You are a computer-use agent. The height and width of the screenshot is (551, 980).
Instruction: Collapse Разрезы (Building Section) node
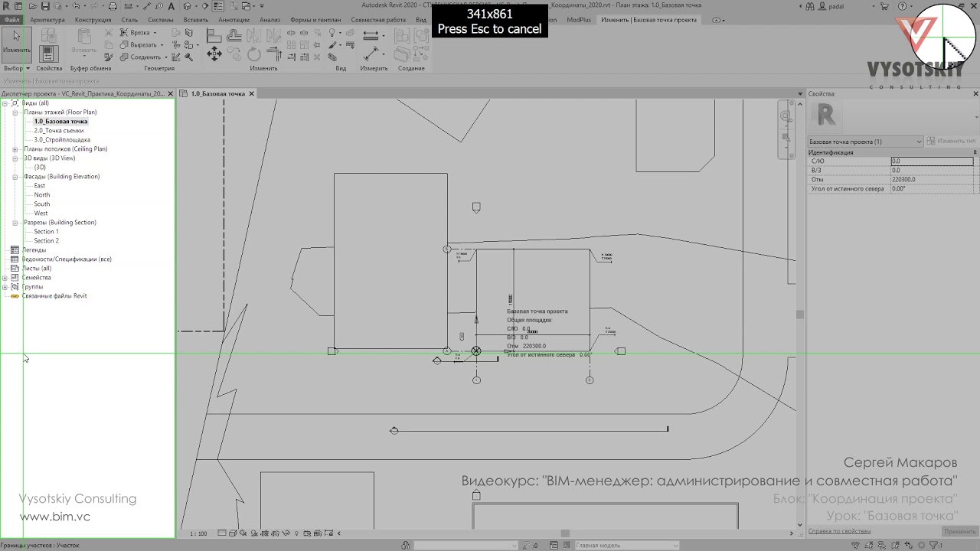(15, 223)
